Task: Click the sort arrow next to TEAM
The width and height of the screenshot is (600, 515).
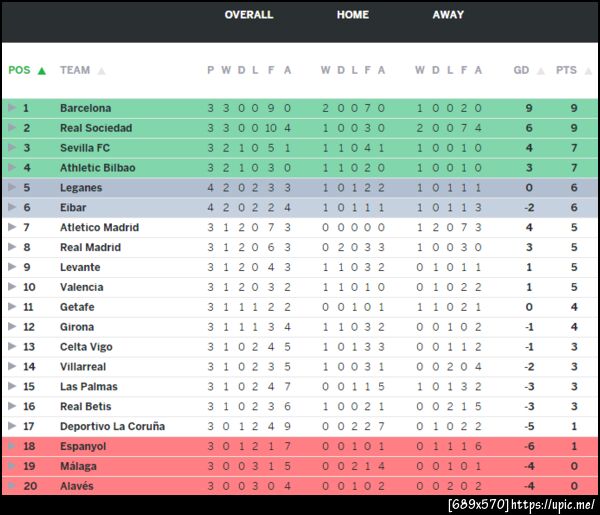Action: coord(101,71)
